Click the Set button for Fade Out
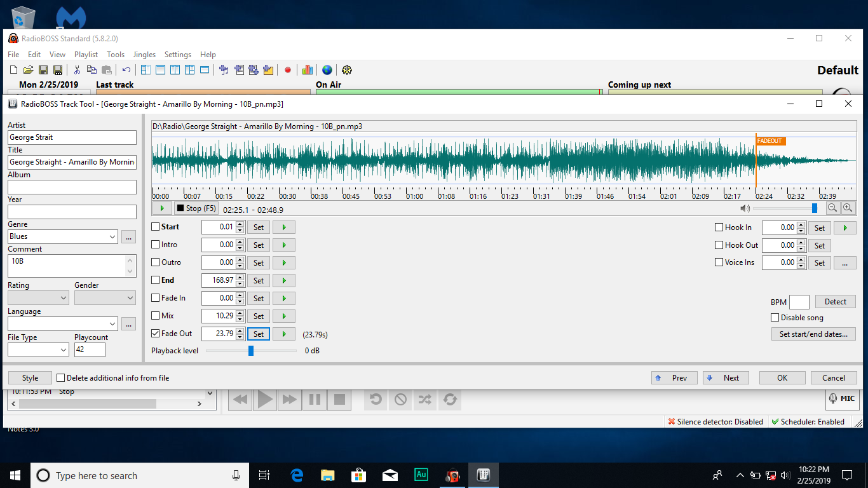This screenshot has height=488, width=868. [259, 334]
